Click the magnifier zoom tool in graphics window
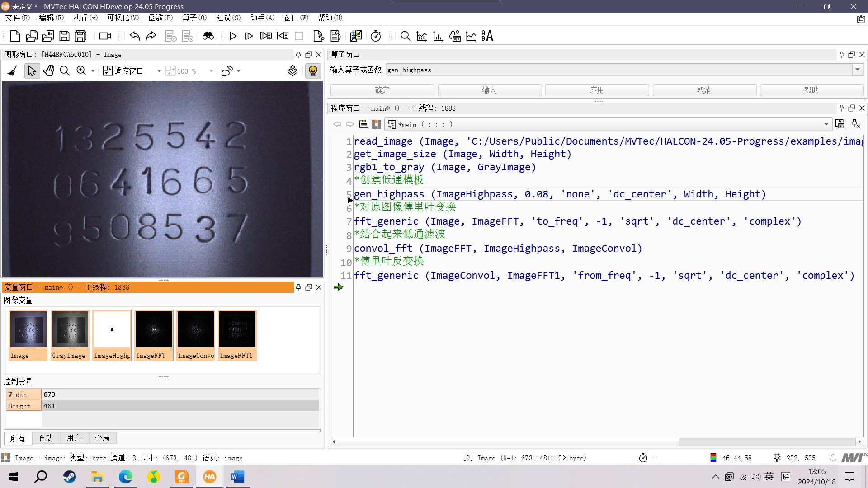The height and width of the screenshot is (488, 868). point(65,71)
